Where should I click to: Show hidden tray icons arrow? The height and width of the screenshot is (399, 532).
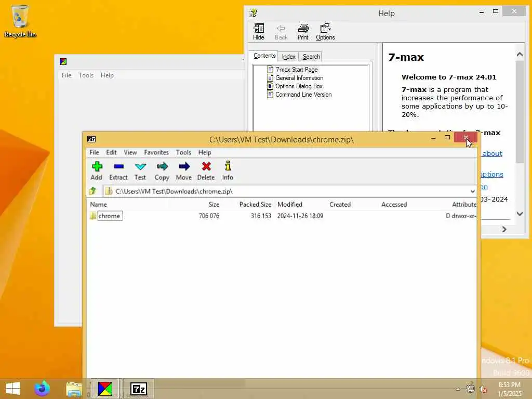coord(458,389)
